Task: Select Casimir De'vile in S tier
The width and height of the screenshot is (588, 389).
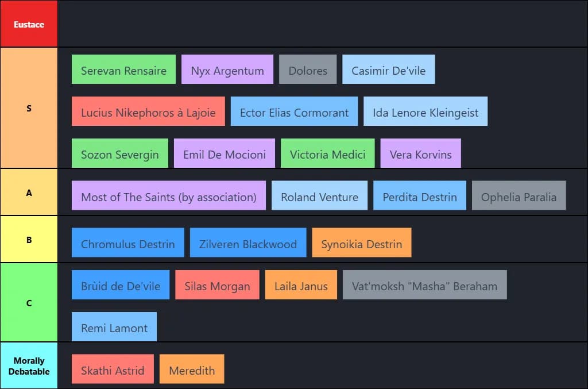Action: pos(388,70)
